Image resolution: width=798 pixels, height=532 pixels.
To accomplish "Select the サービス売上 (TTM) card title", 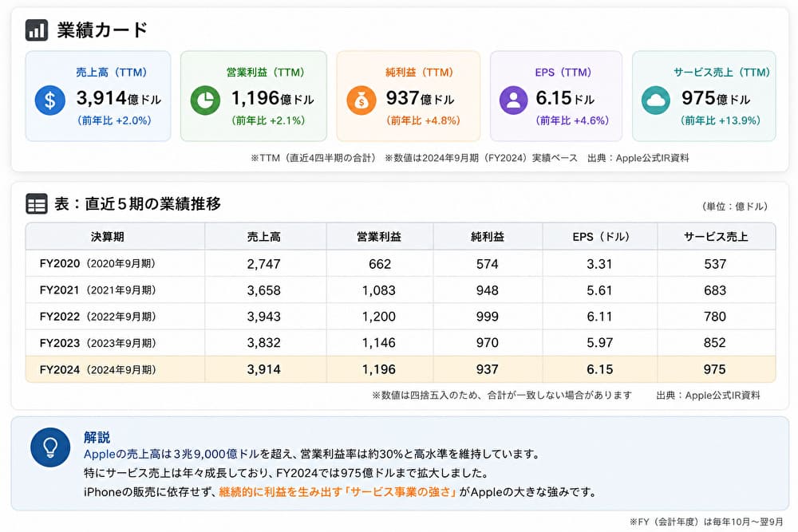I will point(721,73).
